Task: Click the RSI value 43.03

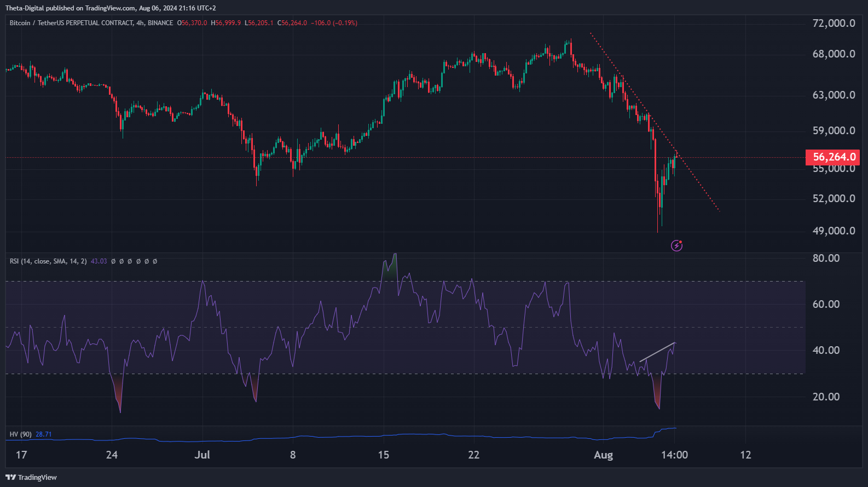Action: click(99, 261)
